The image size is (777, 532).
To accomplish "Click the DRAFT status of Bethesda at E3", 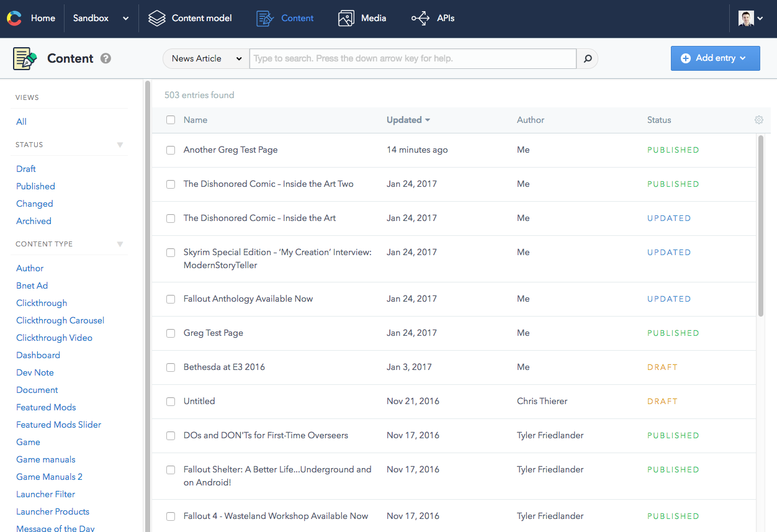I will (662, 367).
